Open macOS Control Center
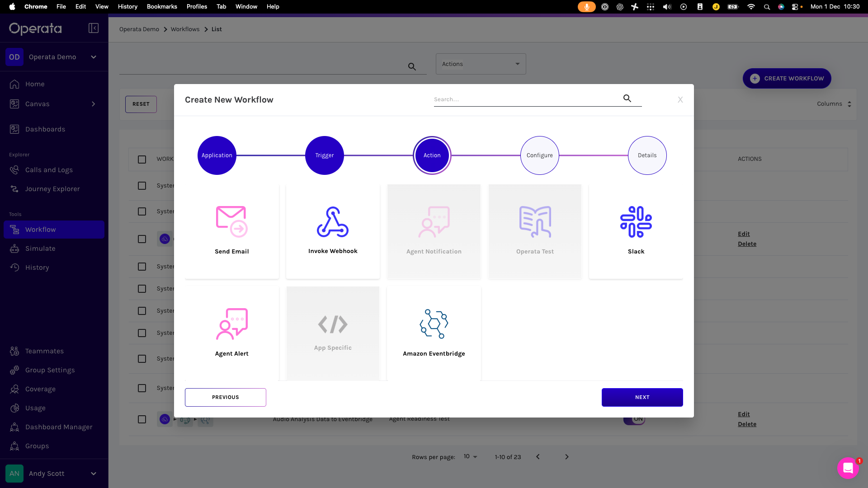 point(795,7)
